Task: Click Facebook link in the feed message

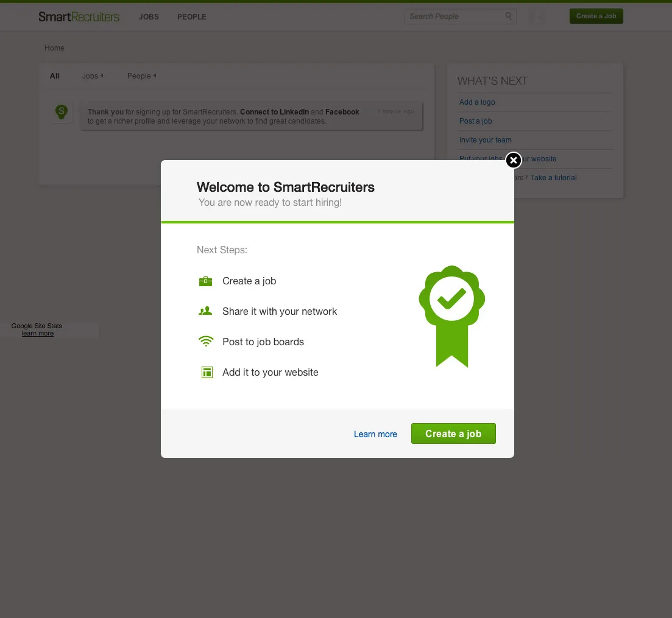Action: 342,112
